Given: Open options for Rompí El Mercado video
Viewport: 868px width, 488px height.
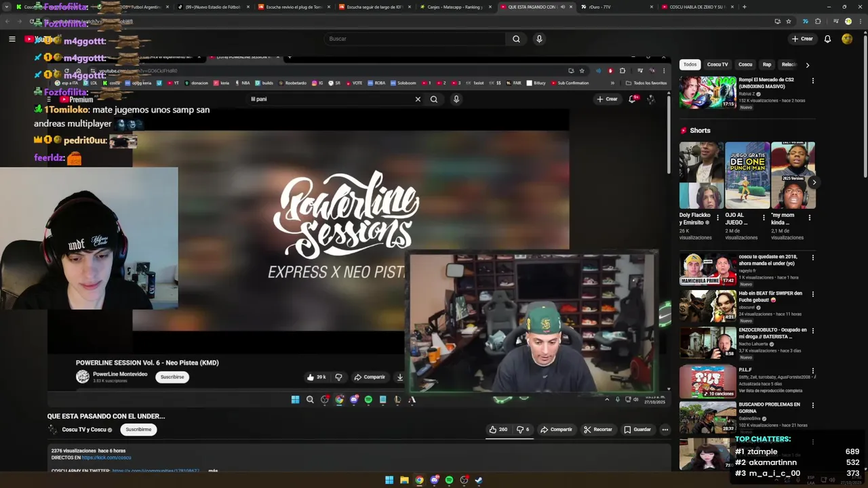Looking at the screenshot, I should point(812,81).
